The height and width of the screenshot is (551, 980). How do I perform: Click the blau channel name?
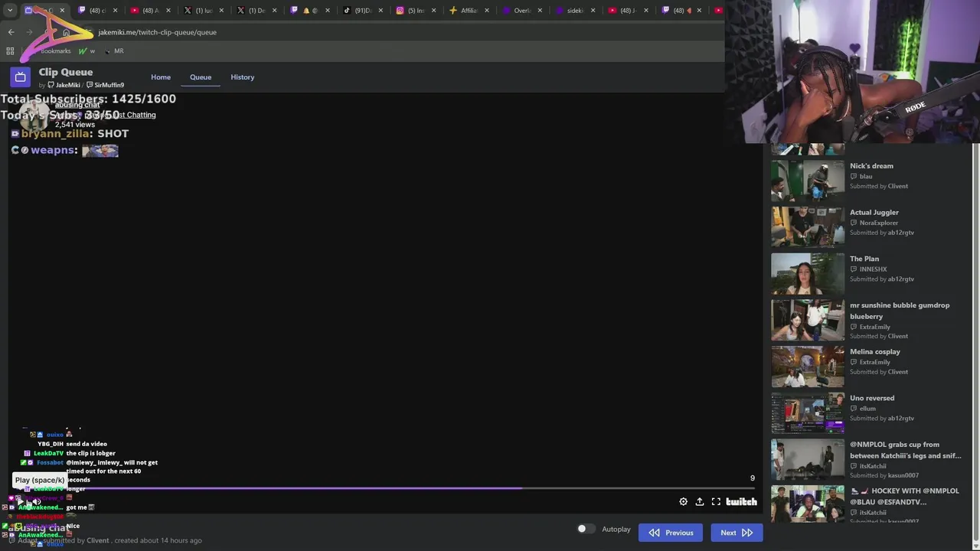(866, 176)
